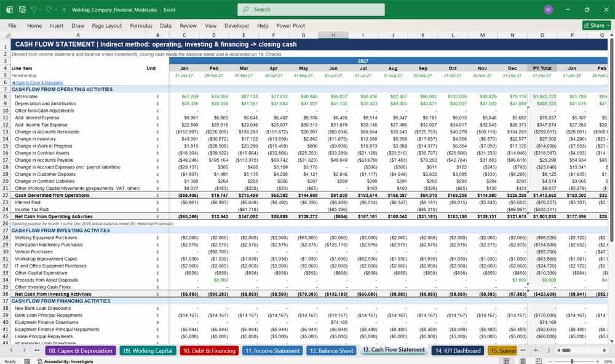Go to 11. Income Statement sheet
This screenshot has width=615, height=364.
coord(272,350)
